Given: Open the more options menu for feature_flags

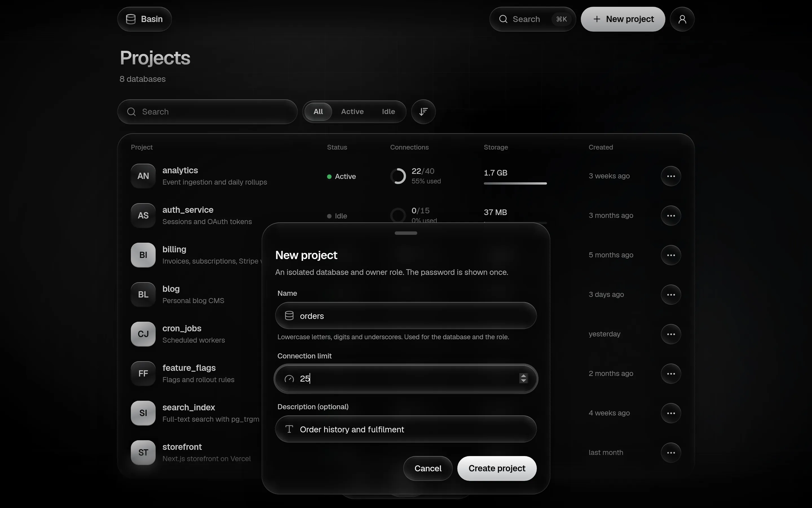Looking at the screenshot, I should pos(671,374).
